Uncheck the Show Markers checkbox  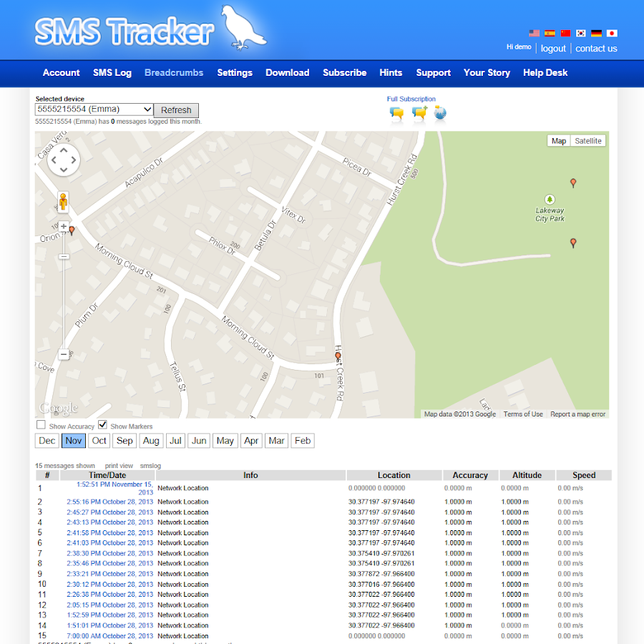(x=102, y=424)
